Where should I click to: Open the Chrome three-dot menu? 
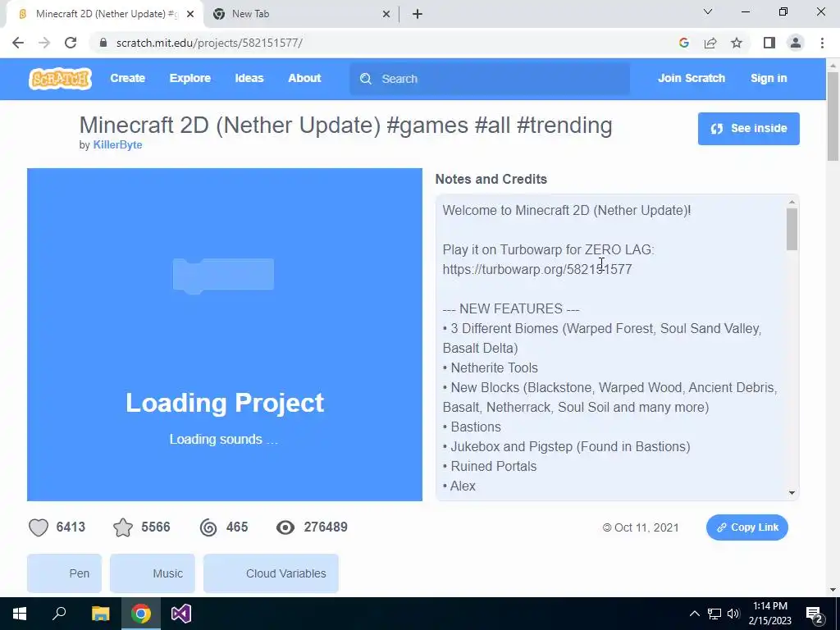point(822,43)
